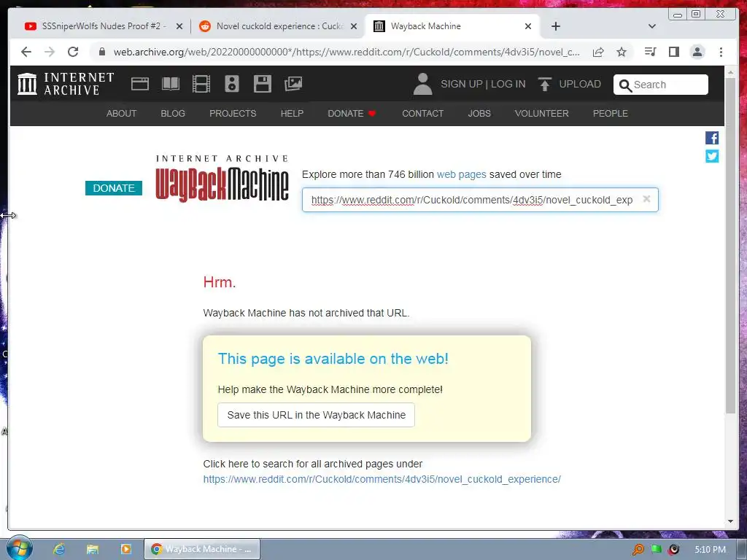The height and width of the screenshot is (560, 747).
Task: Click the scrollbar up arrow
Action: [730, 72]
